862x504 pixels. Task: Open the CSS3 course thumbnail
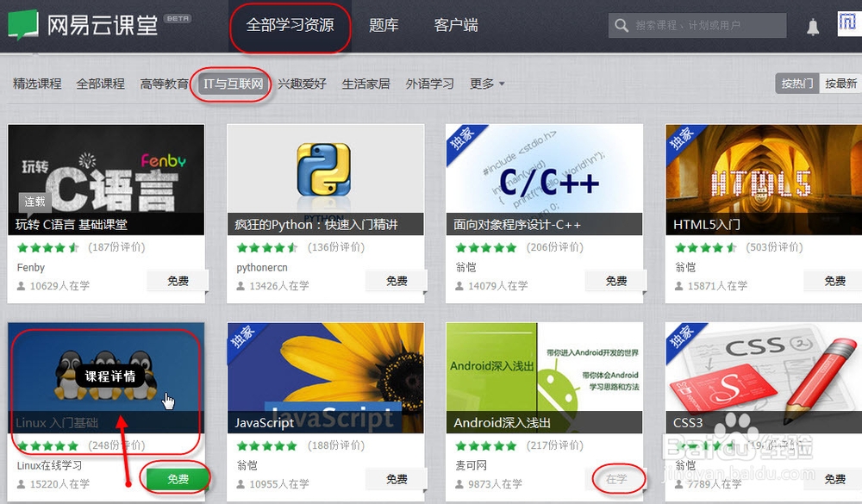click(x=764, y=378)
